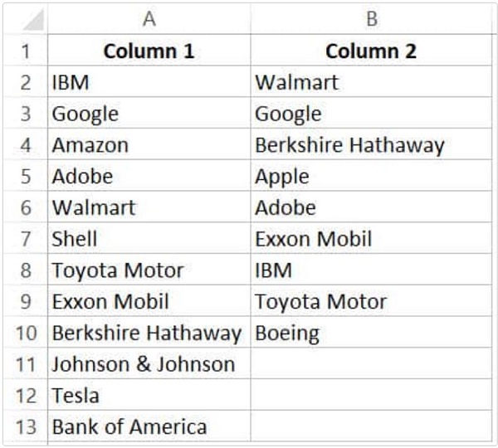This screenshot has width=498, height=448.
Task: Select the Shell cell
Action: (x=149, y=238)
